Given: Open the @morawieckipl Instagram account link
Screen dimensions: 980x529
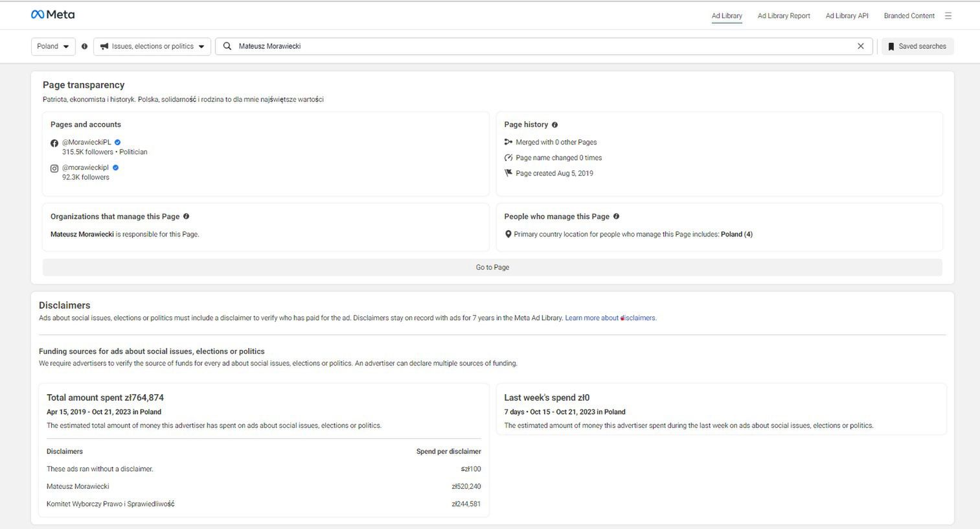Looking at the screenshot, I should [85, 167].
